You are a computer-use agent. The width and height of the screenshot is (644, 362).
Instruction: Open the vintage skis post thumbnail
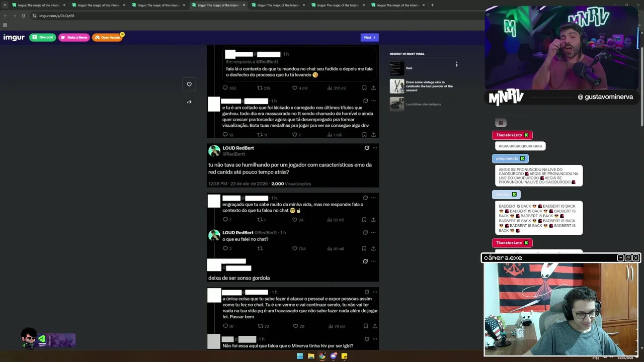pos(396,86)
